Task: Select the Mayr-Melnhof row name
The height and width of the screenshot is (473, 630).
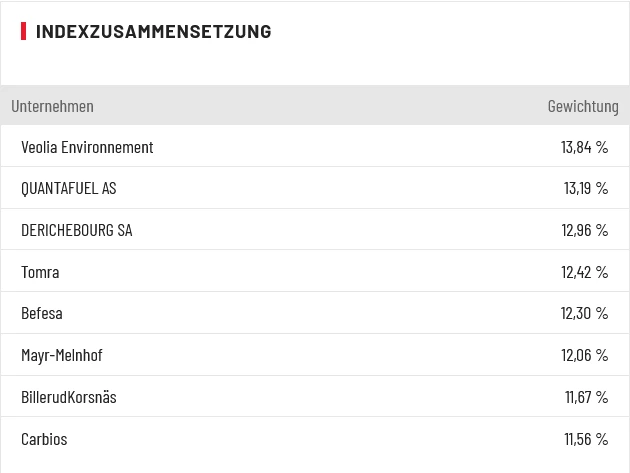Action: (62, 355)
